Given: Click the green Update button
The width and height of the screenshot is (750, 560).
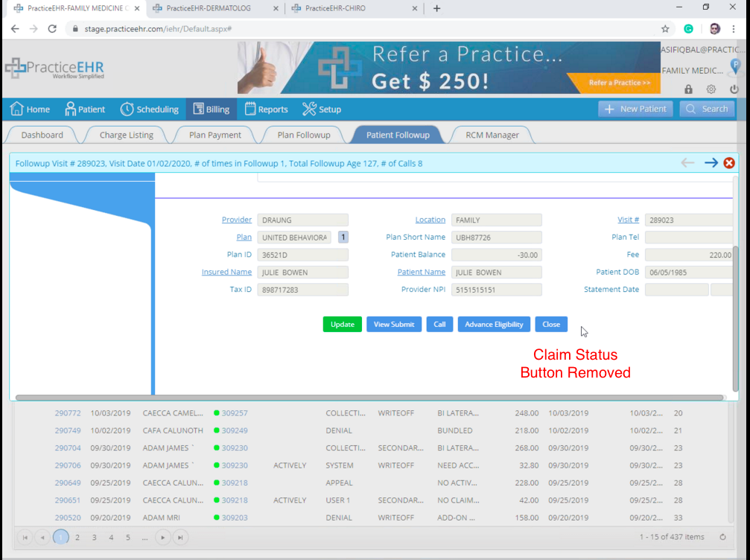Looking at the screenshot, I should (342, 324).
